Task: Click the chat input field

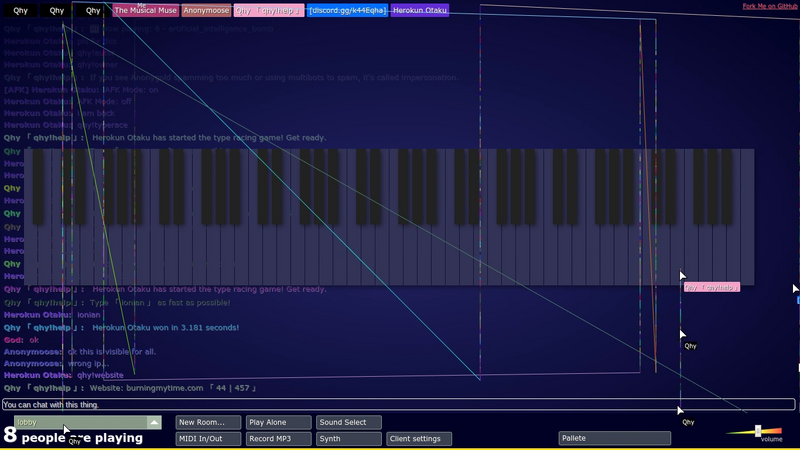Action: (398, 405)
